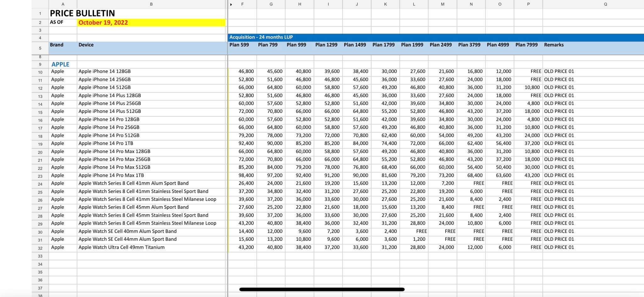
Task: Click the Plan 1799 heading
Action: click(x=383, y=45)
